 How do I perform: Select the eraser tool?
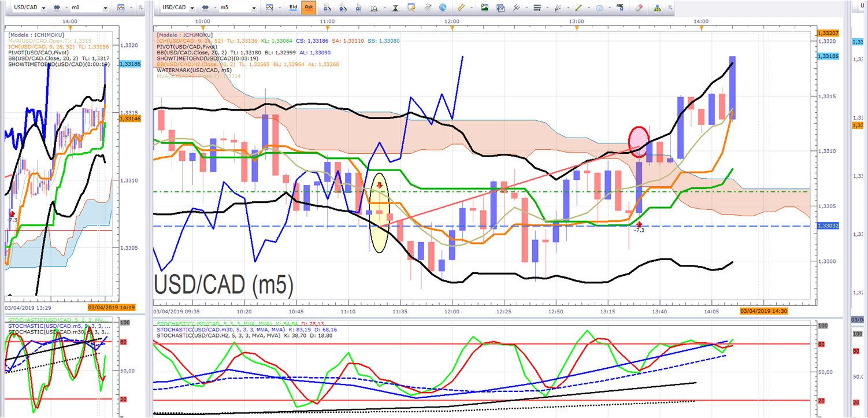[x=639, y=8]
